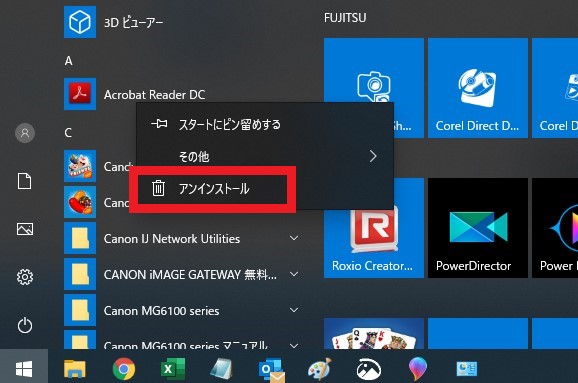This screenshot has height=383, width=578.
Task: Open Settings gear in Start sidebar
Action: pyautogui.click(x=25, y=277)
